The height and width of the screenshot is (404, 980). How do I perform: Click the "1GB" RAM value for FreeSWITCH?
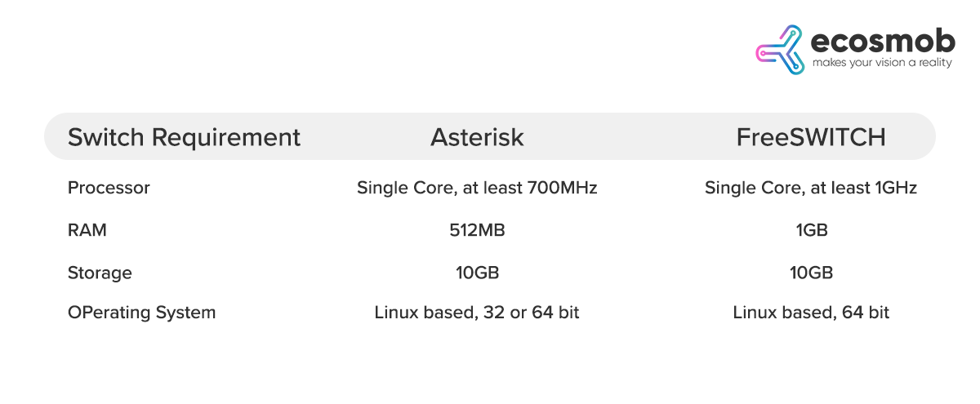(x=810, y=230)
